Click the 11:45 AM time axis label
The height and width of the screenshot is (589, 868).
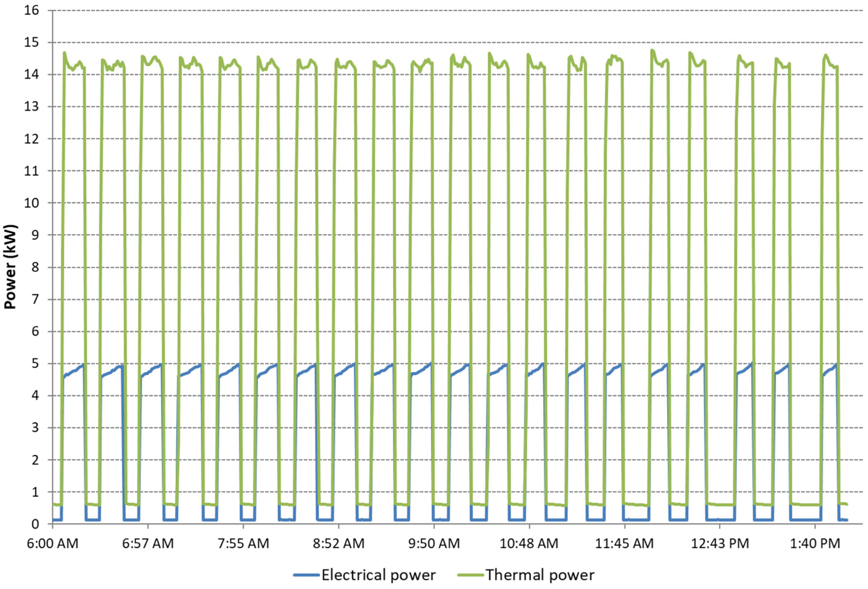pos(624,543)
